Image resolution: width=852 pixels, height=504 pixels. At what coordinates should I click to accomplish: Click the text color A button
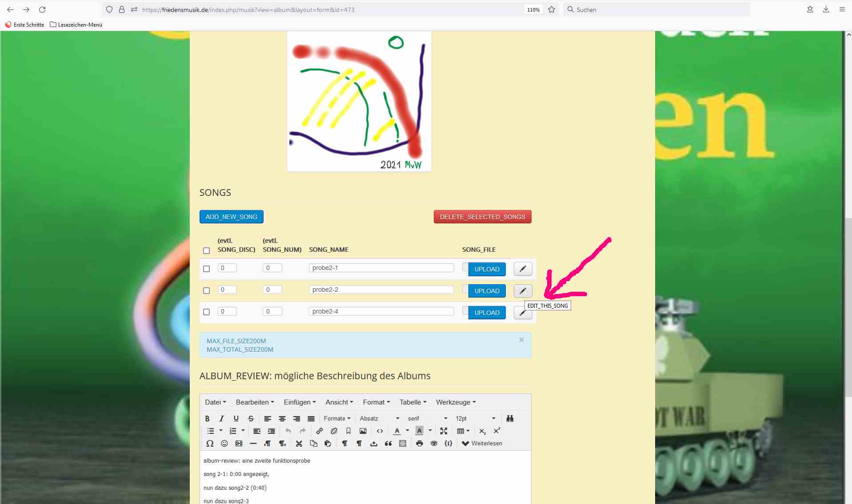coord(397,431)
